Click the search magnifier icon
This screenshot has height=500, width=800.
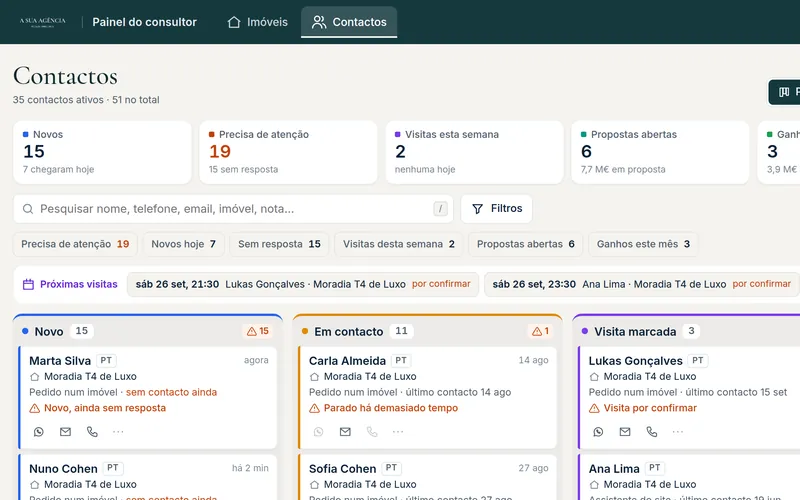(x=28, y=209)
